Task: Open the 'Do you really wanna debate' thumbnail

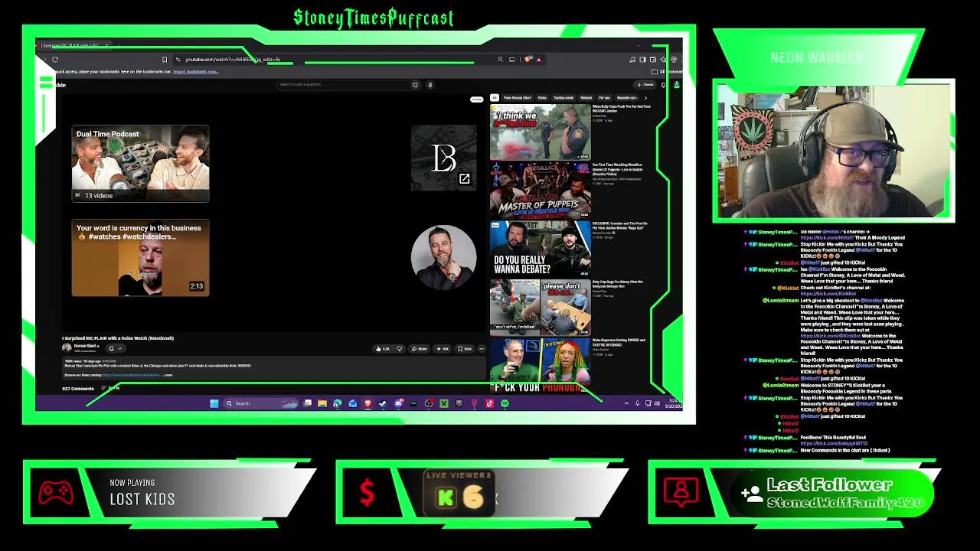Action: [x=540, y=249]
